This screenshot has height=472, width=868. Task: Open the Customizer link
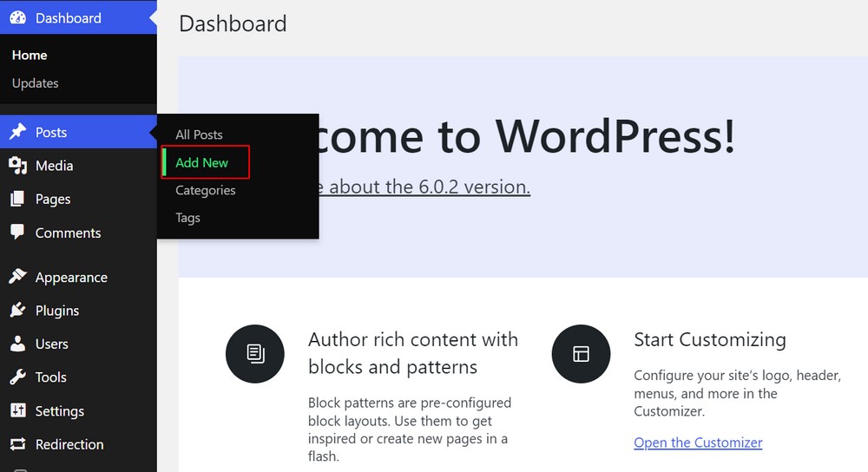coord(698,442)
